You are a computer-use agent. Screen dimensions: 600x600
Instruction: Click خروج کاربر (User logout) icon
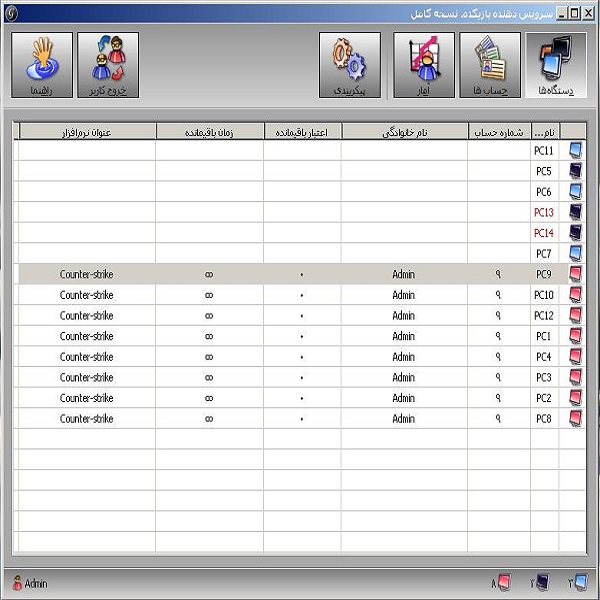[x=108, y=65]
